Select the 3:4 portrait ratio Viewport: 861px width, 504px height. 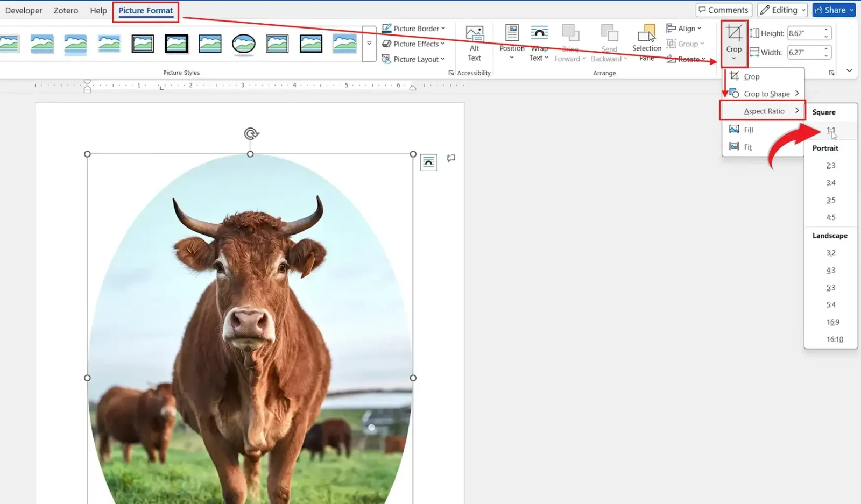(x=831, y=183)
